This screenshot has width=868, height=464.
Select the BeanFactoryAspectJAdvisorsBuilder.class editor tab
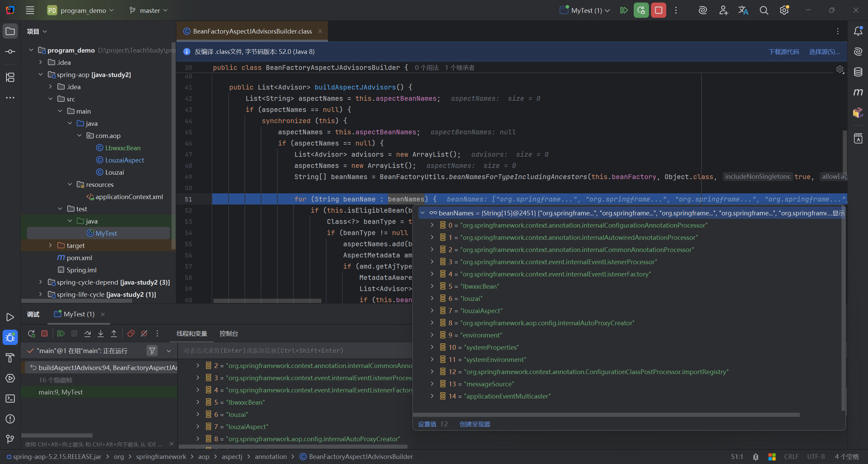coord(252,31)
